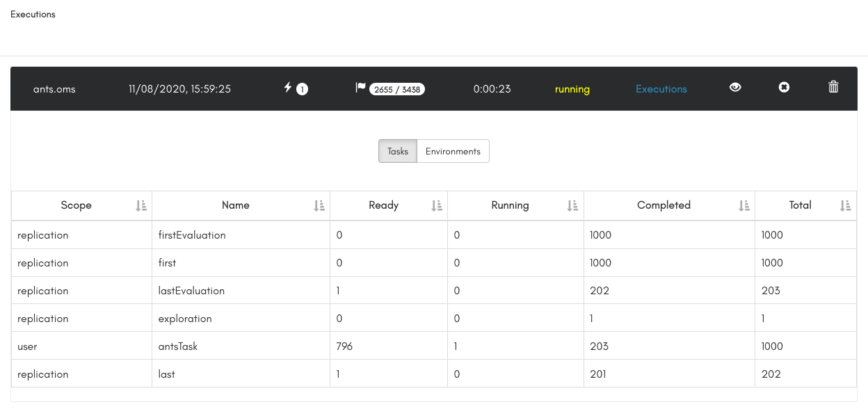Screen dimensions: 868x416
Task: Switch to the Tasks tab
Action: pos(398,152)
